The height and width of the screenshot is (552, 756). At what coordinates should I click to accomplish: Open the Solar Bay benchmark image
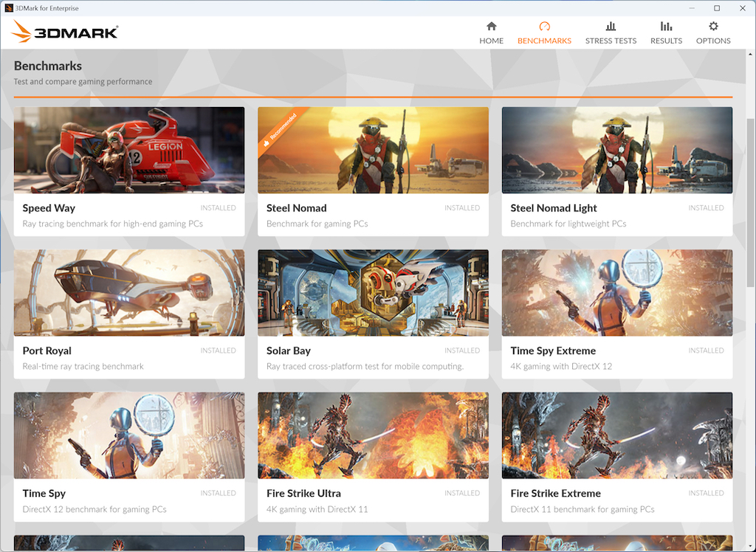(x=373, y=293)
